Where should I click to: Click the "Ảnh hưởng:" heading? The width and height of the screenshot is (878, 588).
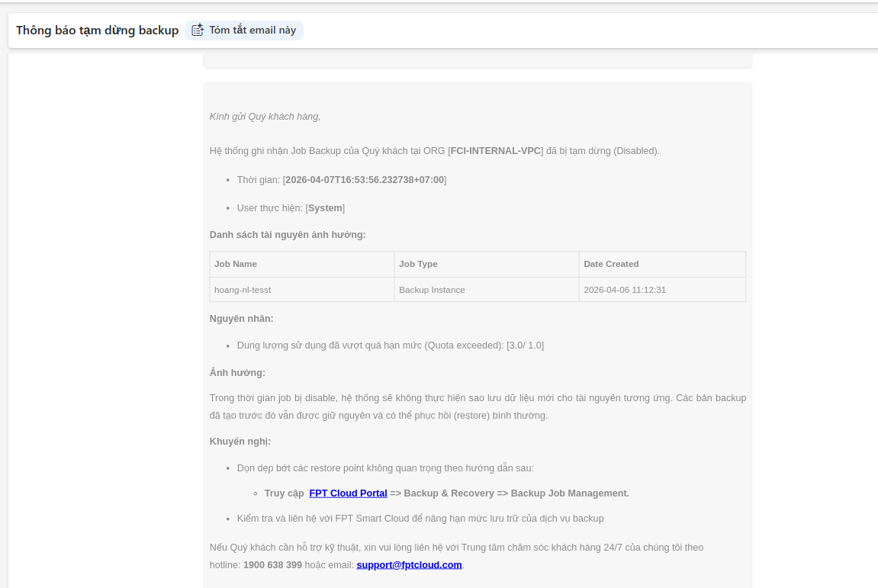237,373
